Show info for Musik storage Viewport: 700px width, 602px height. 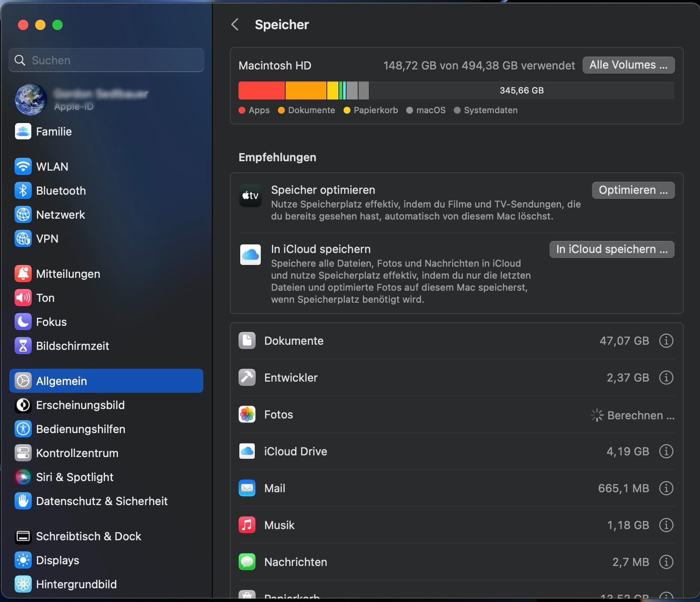666,525
